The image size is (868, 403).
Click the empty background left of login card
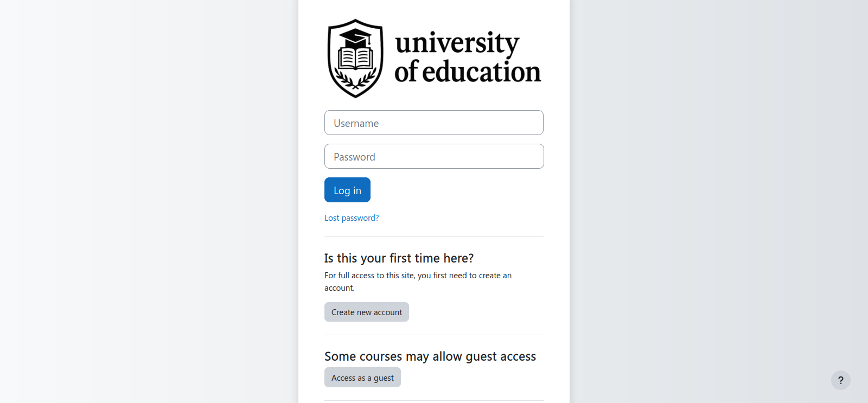point(149,201)
